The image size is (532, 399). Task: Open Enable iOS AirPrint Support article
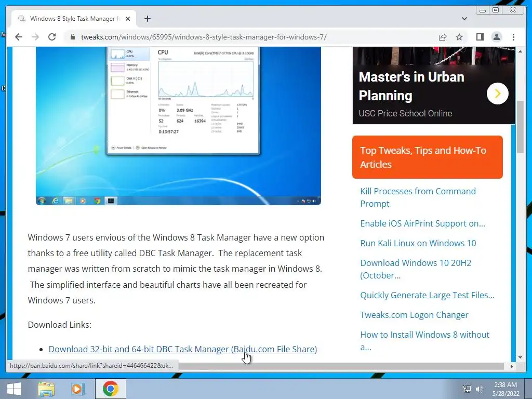point(422,223)
